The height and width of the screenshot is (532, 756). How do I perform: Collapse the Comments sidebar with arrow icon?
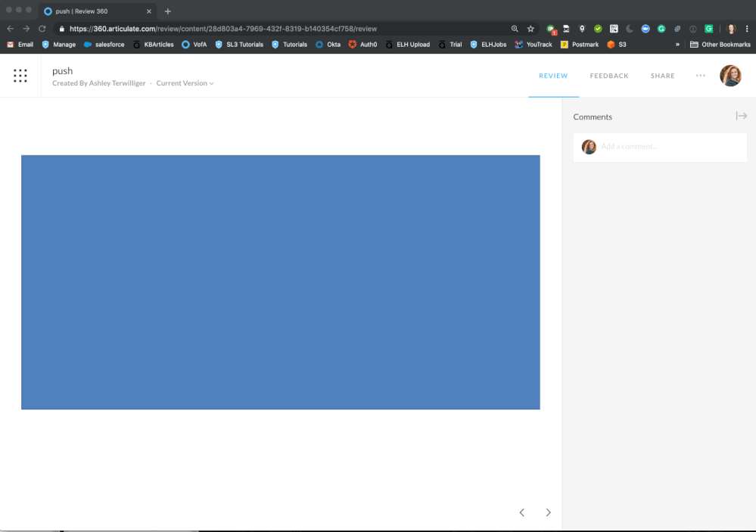click(741, 116)
